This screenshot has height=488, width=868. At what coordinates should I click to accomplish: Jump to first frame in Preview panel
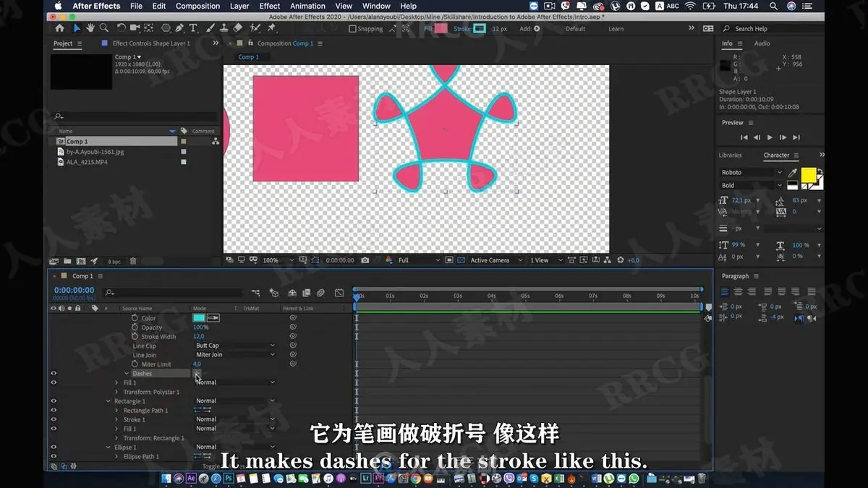[x=744, y=137]
